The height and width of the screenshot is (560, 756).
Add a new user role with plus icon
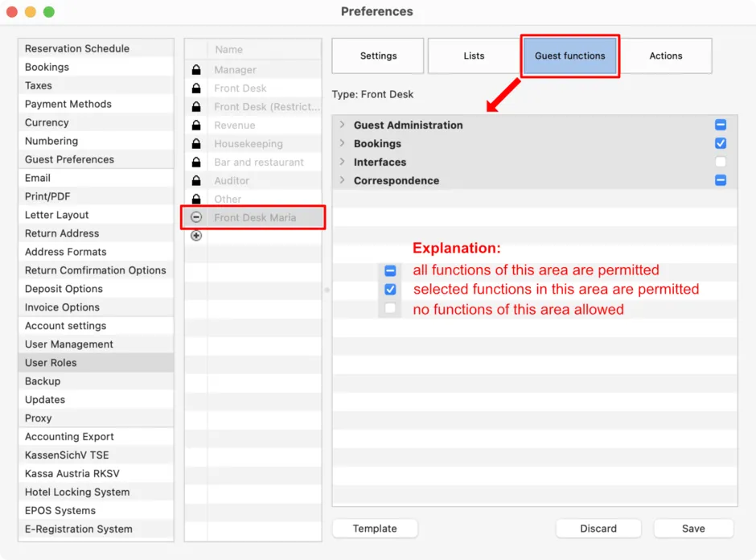pos(196,236)
